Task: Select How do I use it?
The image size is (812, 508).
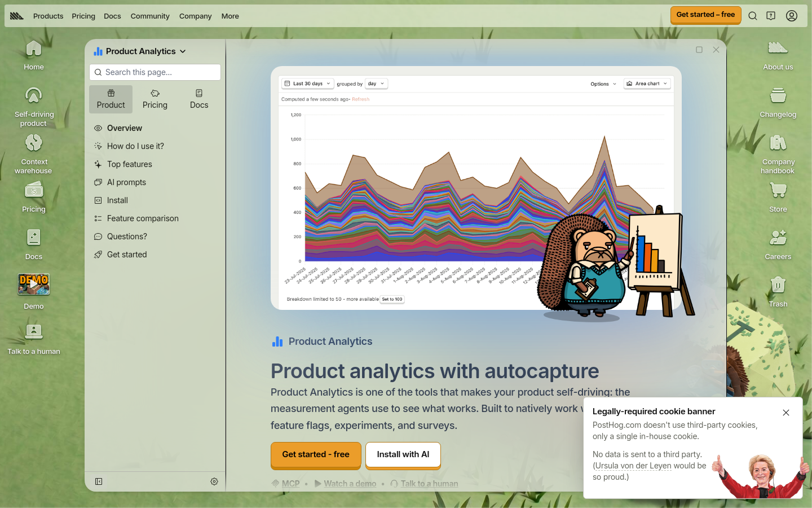Action: click(x=155, y=146)
